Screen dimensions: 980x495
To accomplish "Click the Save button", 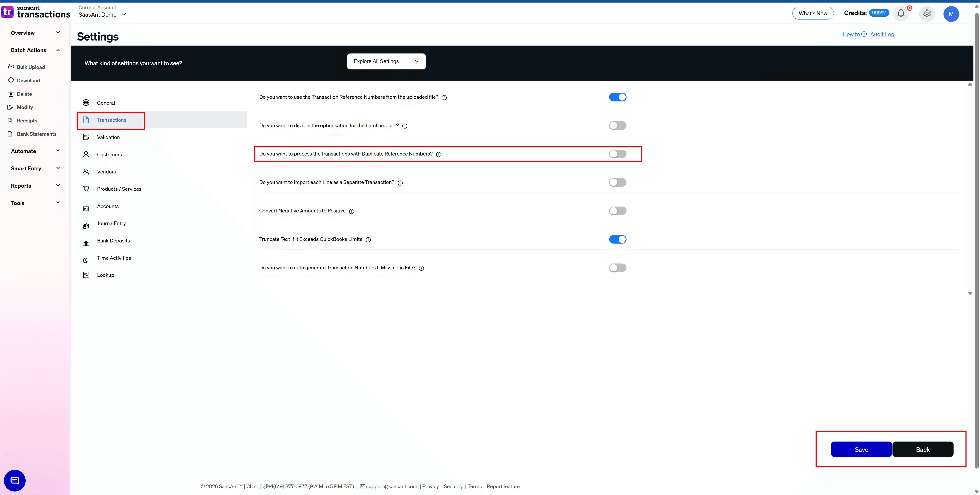I will point(861,449).
